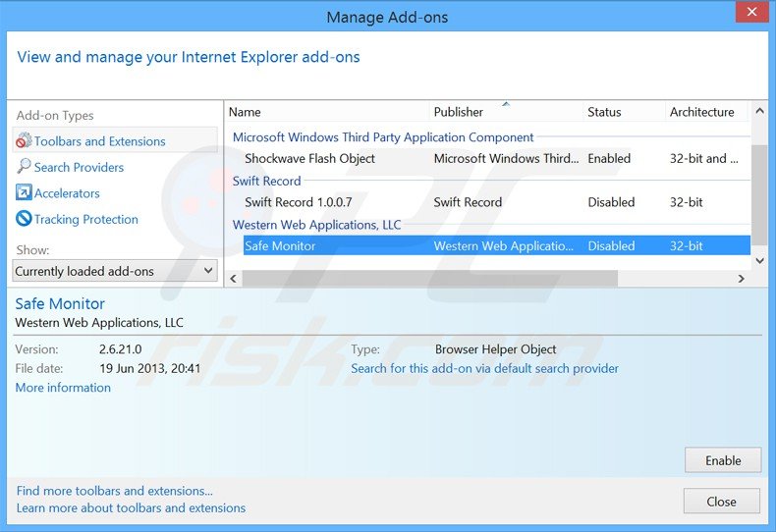The height and width of the screenshot is (532, 776).
Task: Click the Tracking Protection icon
Action: (x=24, y=218)
